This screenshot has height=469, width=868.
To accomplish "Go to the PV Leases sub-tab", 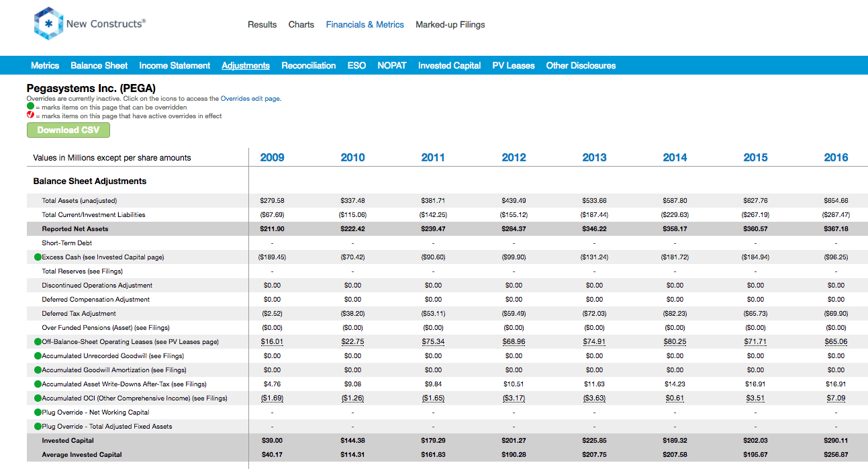I will (514, 65).
